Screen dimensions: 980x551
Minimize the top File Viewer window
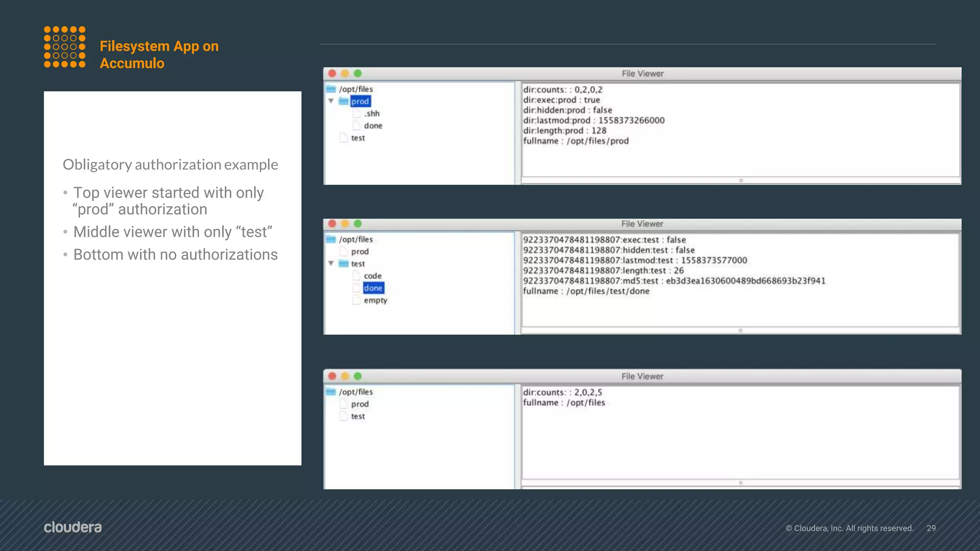pos(345,73)
